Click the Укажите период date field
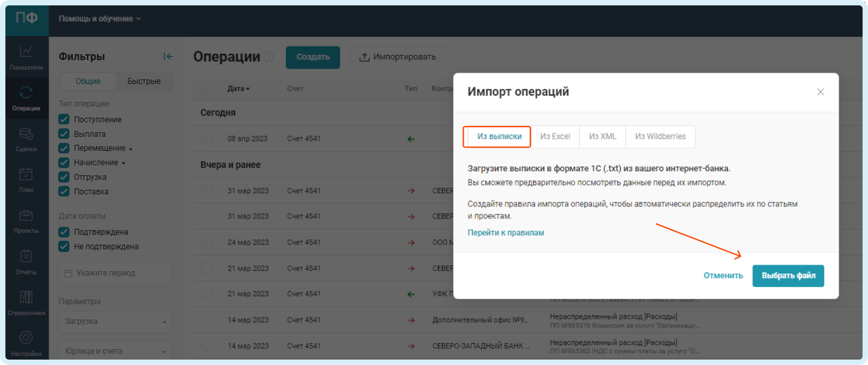The height and width of the screenshot is (365, 868). [115, 273]
